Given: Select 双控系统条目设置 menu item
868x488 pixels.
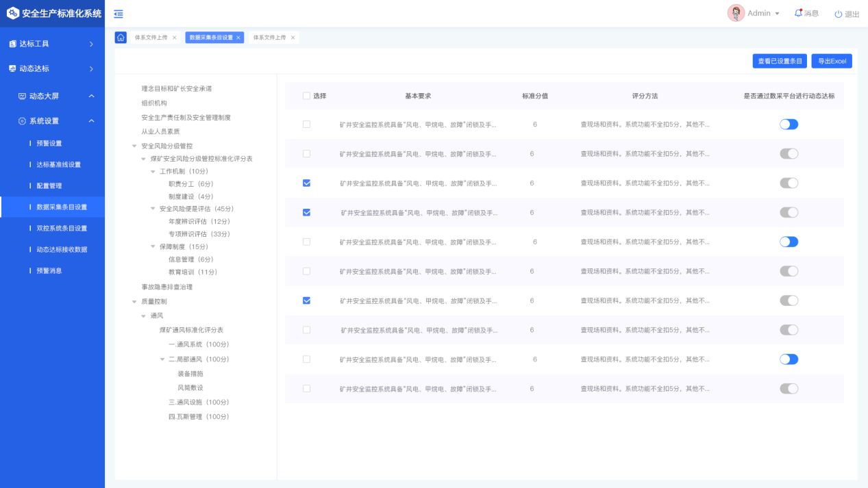Looking at the screenshot, I should (62, 229).
